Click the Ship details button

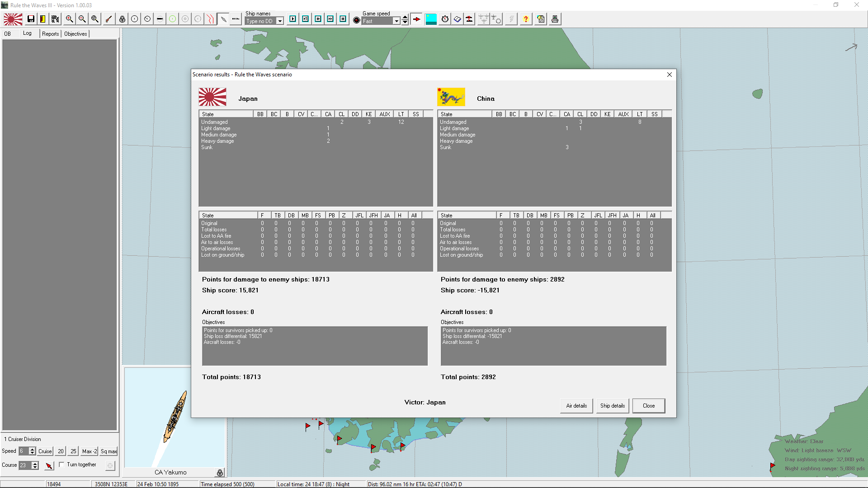tap(613, 406)
